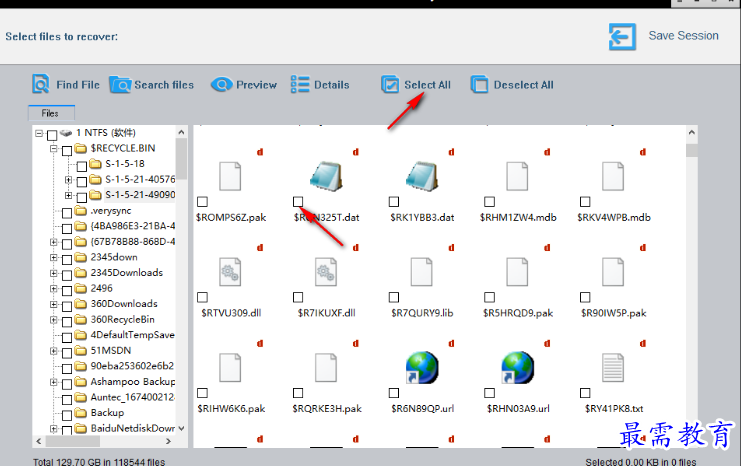Click the folder tree vertical scrollbar thumb
The image size is (741, 466).
click(x=181, y=160)
